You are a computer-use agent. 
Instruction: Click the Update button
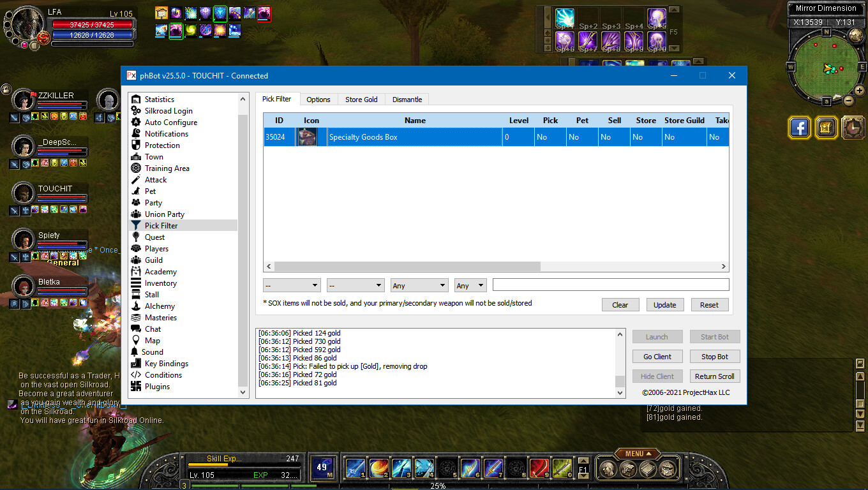click(x=664, y=305)
